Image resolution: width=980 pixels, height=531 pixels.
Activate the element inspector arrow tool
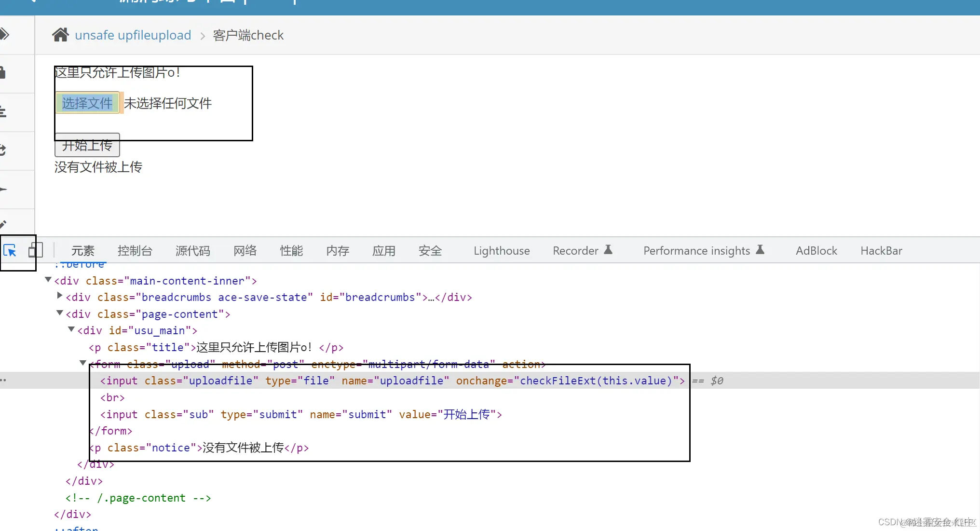click(10, 250)
